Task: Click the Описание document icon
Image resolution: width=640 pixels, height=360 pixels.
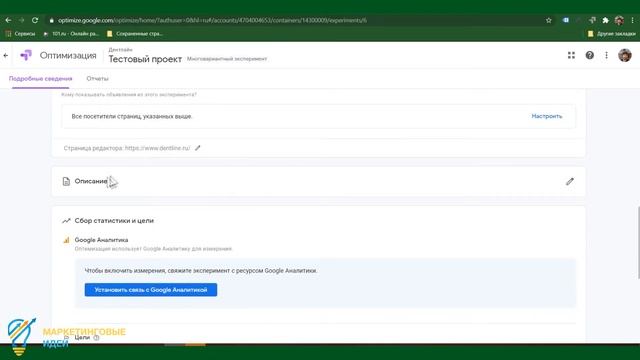Action: pyautogui.click(x=66, y=181)
